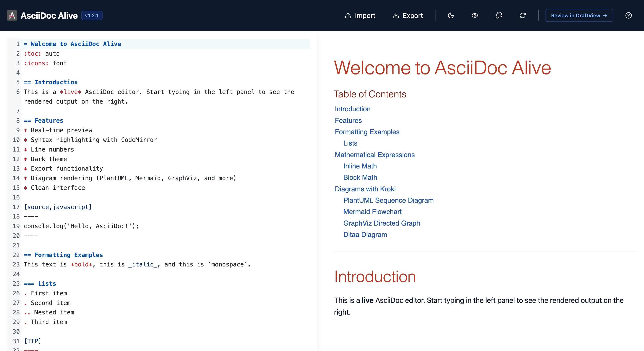Toggle dark theme with the moon icon
Viewport: 644px width, 351px height.
pyautogui.click(x=451, y=15)
